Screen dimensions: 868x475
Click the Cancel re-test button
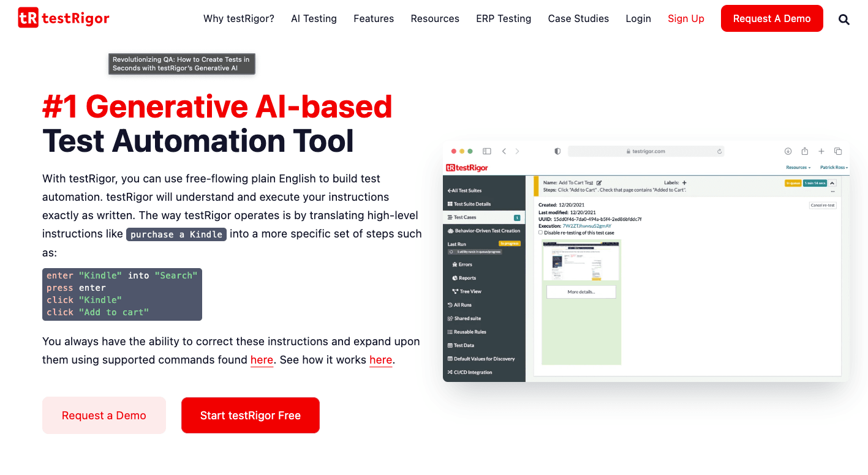tap(823, 205)
